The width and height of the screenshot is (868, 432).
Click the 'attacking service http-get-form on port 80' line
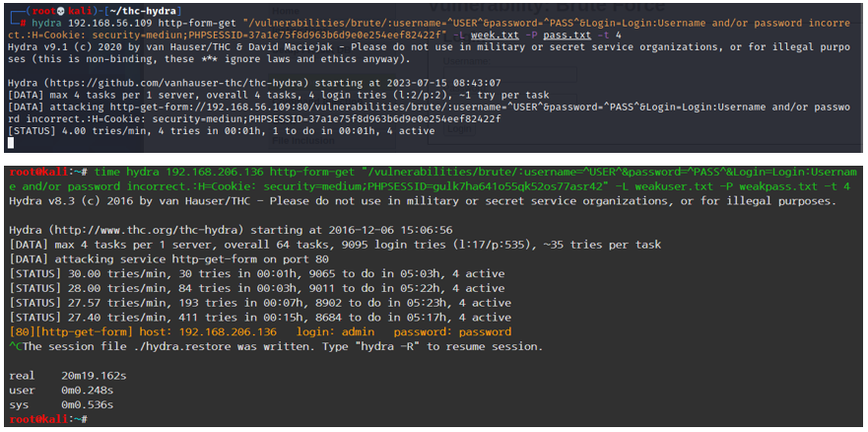[168, 258]
